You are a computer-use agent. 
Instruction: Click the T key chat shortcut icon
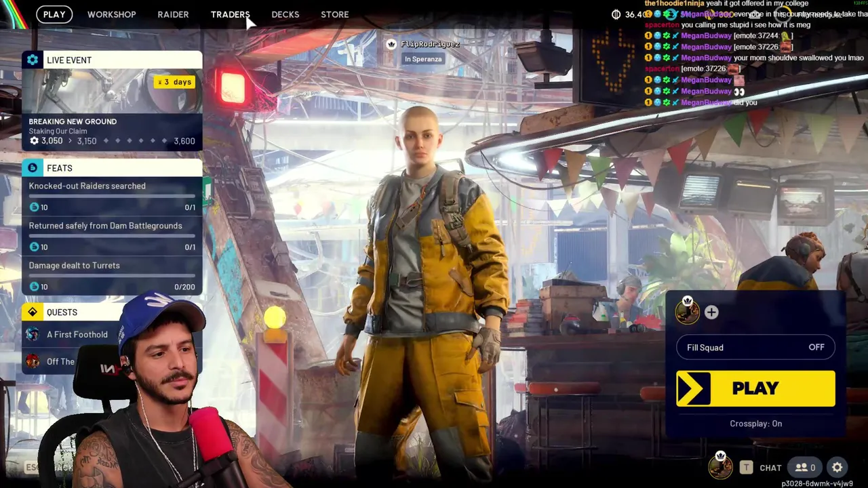pyautogui.click(x=746, y=467)
